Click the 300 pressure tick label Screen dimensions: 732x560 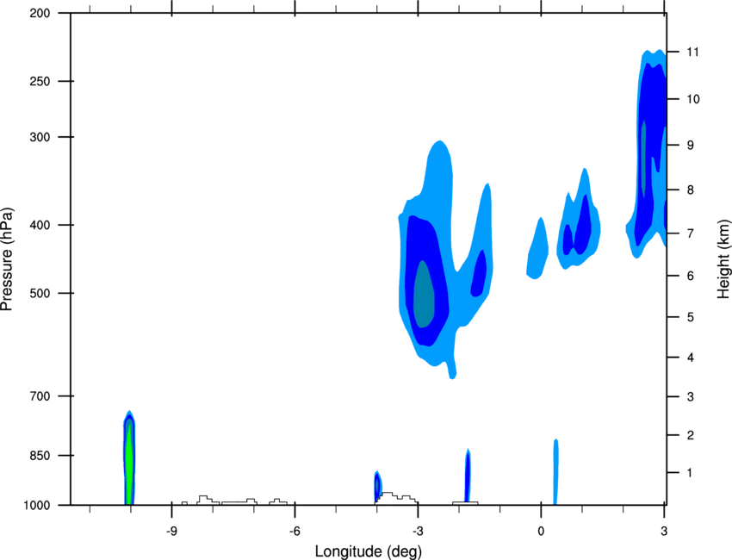(x=40, y=137)
